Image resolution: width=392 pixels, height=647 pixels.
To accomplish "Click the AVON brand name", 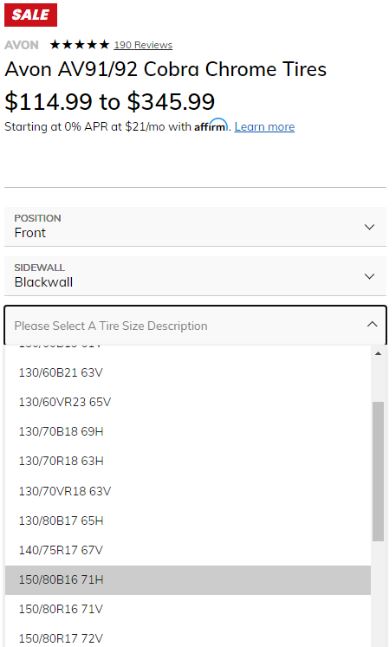I will coord(21,45).
